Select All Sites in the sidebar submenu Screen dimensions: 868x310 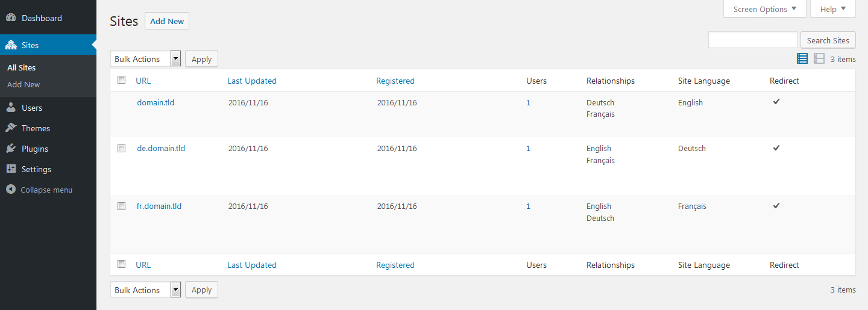click(21, 67)
